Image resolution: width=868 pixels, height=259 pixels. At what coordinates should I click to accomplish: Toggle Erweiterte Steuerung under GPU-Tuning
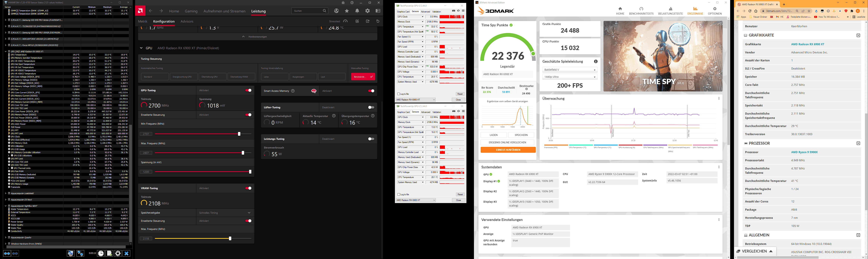click(248, 115)
